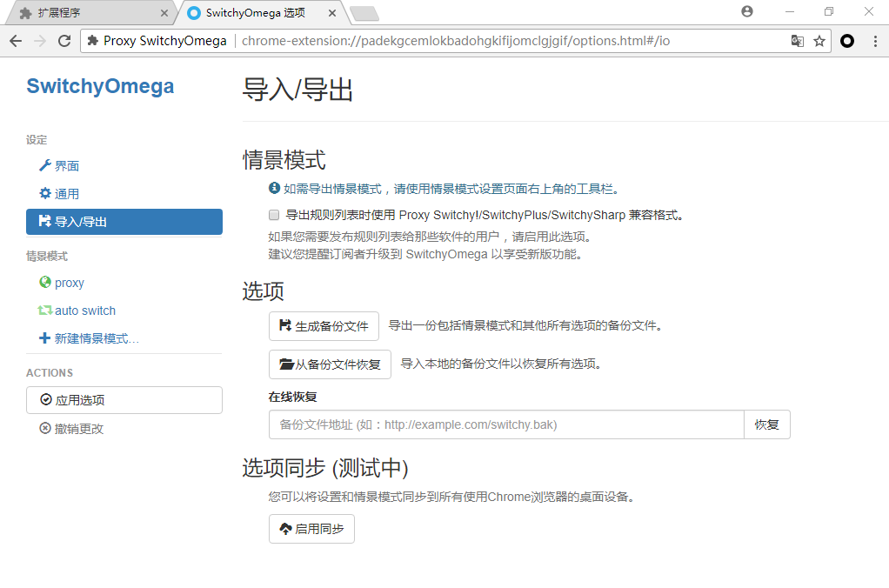Image resolution: width=889 pixels, height=588 pixels.
Task: Click the SwitchyOmega logo title
Action: pyautogui.click(x=100, y=86)
